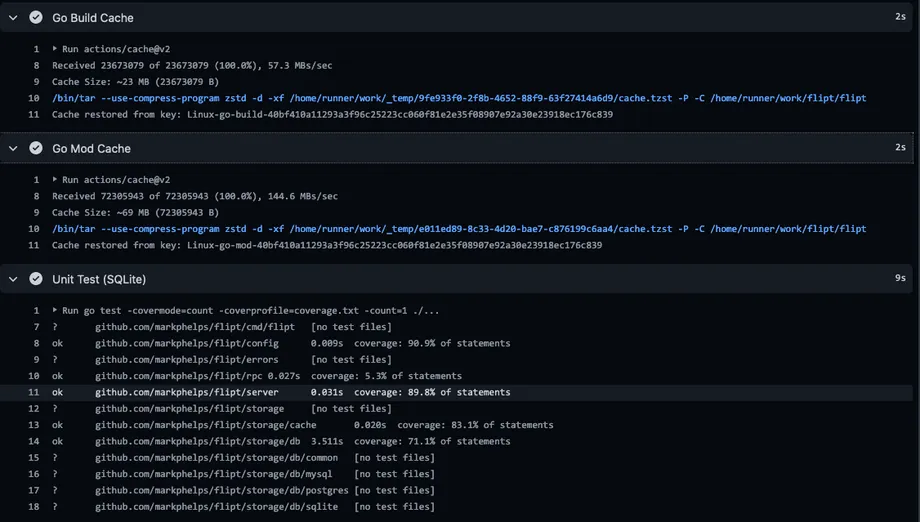The image size is (920, 522).
Task: Expand the 'Run go test -covermode=count' line
Action: point(55,310)
